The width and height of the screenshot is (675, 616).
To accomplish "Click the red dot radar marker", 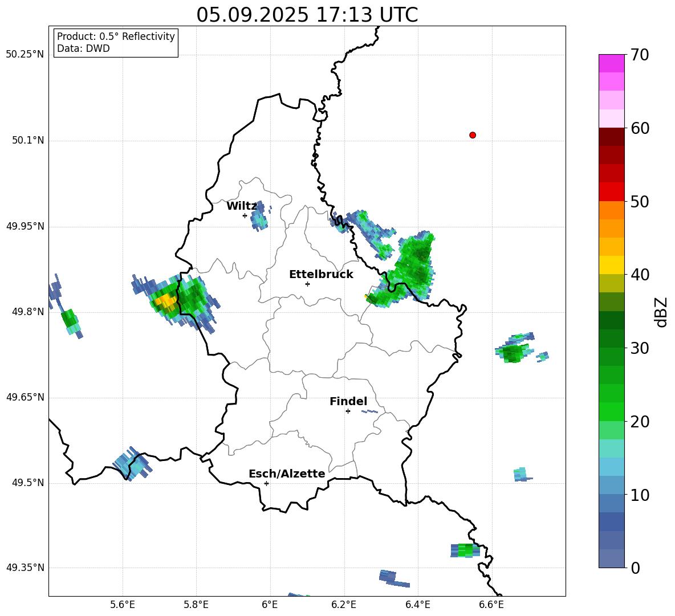I will point(472,135).
